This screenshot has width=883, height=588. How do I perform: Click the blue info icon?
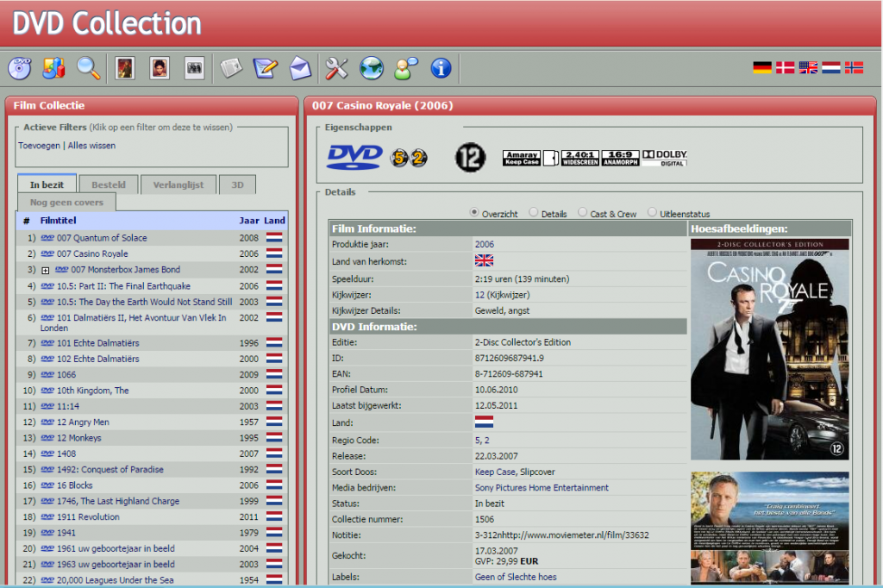[441, 67]
